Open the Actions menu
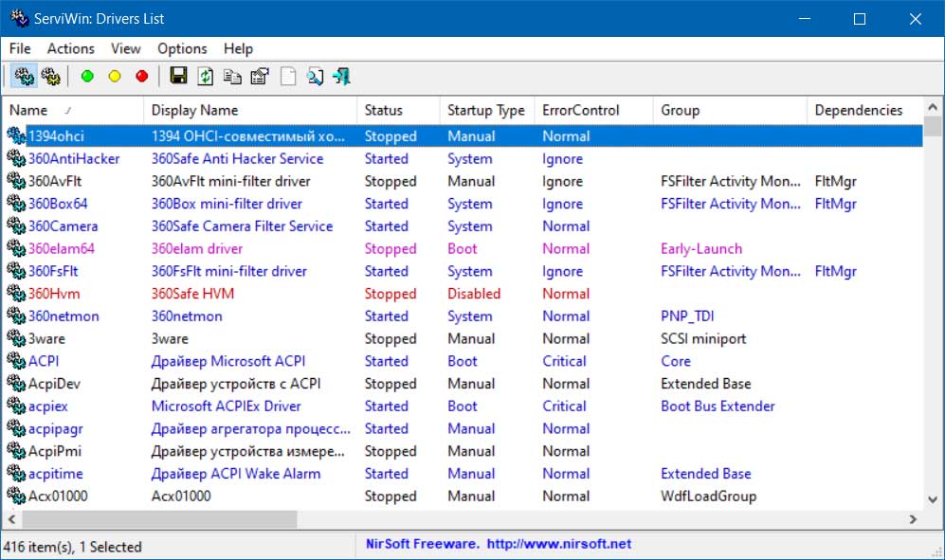 [71, 49]
